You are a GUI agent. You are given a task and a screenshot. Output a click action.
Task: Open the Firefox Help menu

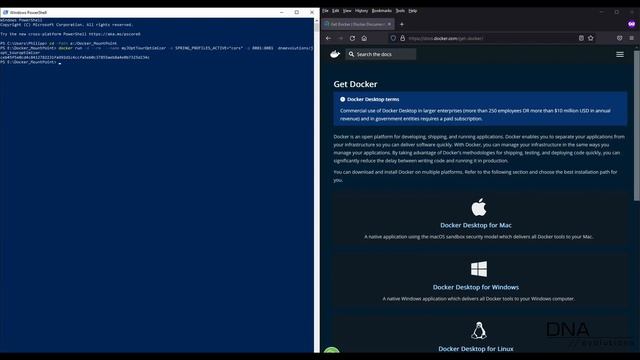(x=413, y=11)
